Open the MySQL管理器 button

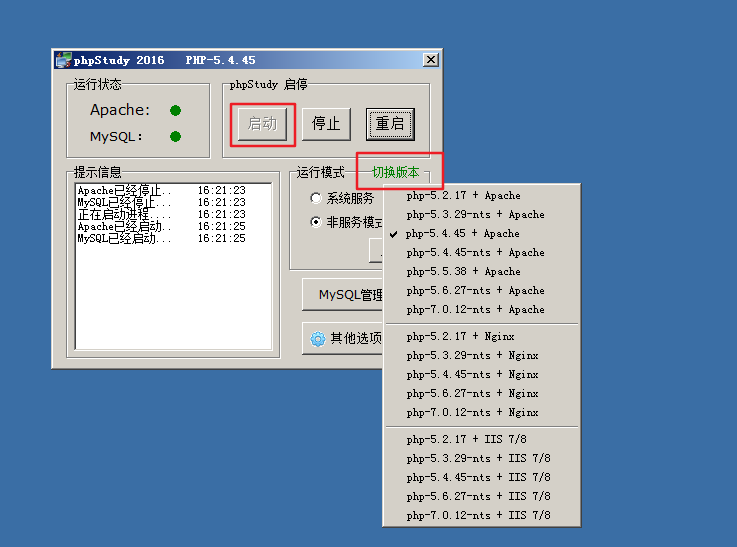(343, 295)
